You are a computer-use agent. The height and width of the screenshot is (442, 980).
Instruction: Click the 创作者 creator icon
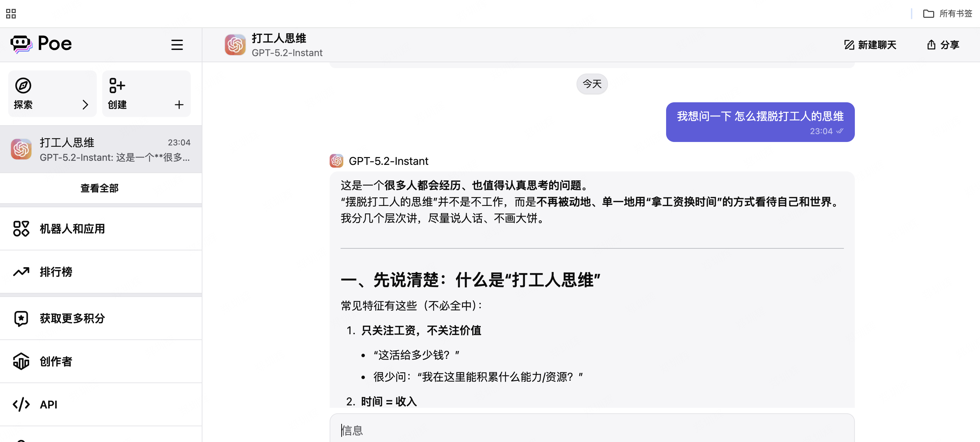pos(21,361)
